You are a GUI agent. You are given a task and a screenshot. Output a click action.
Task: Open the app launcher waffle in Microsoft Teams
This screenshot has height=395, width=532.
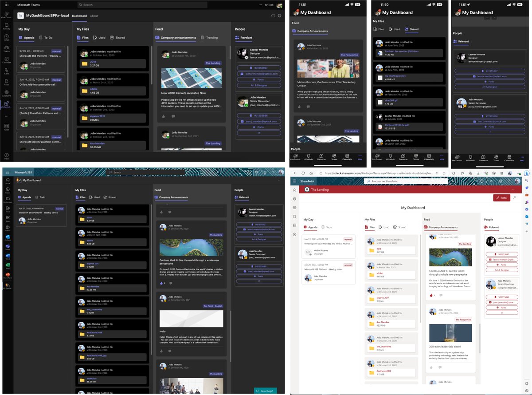pos(6,4)
